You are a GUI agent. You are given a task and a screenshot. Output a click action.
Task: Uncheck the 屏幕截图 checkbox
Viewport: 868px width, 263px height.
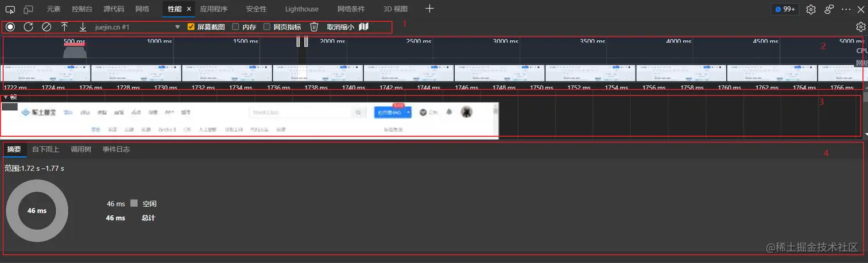click(x=192, y=27)
